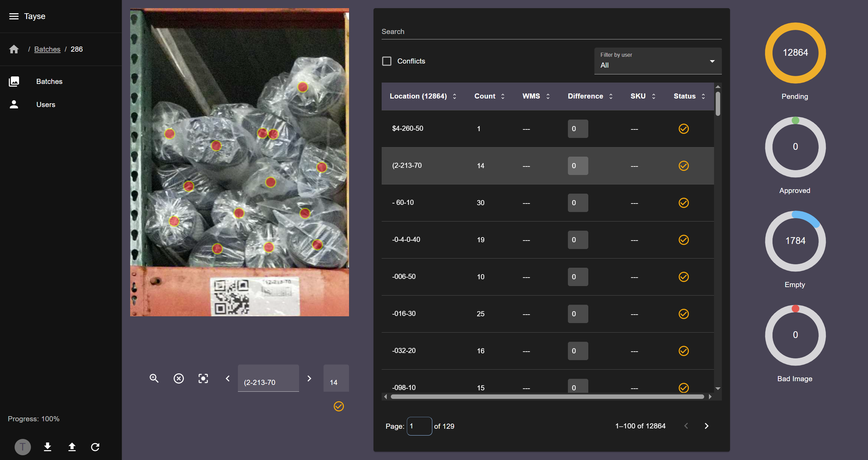Click the download icon in sidebar footer
The height and width of the screenshot is (460, 868).
point(48,447)
